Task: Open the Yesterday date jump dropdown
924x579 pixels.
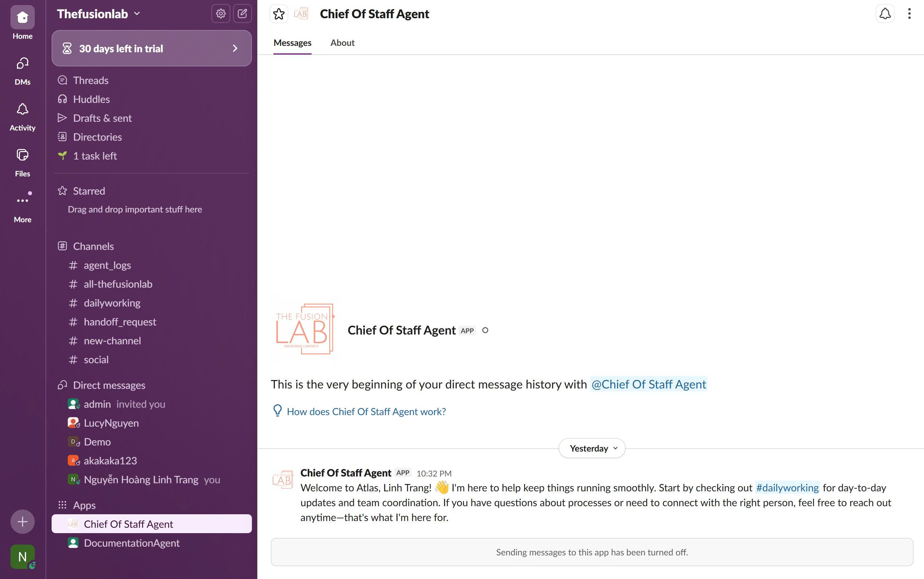Action: coord(592,448)
